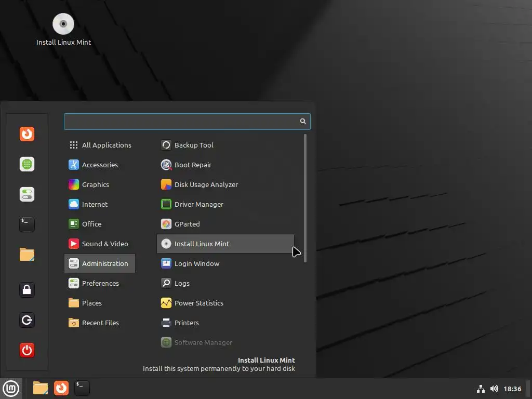Select the Graphics category
Viewport: 532px width, 399px height.
coord(100,184)
